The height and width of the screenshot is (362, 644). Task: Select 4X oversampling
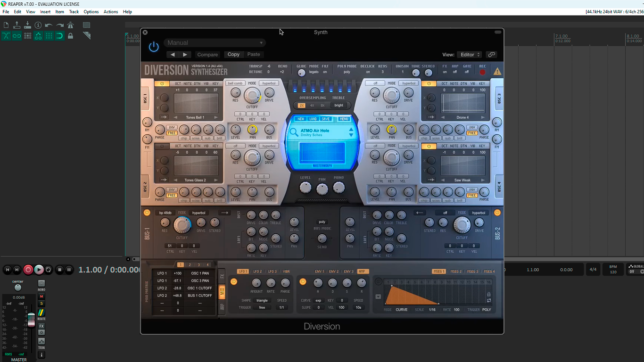coord(312,106)
